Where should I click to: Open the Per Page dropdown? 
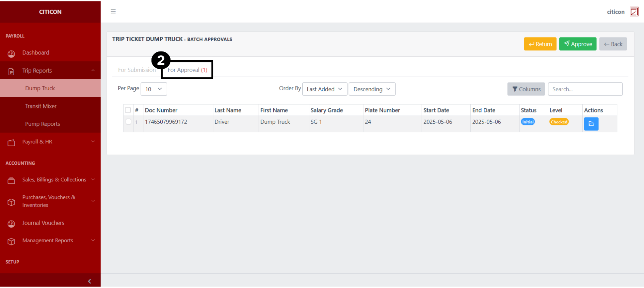tap(154, 89)
